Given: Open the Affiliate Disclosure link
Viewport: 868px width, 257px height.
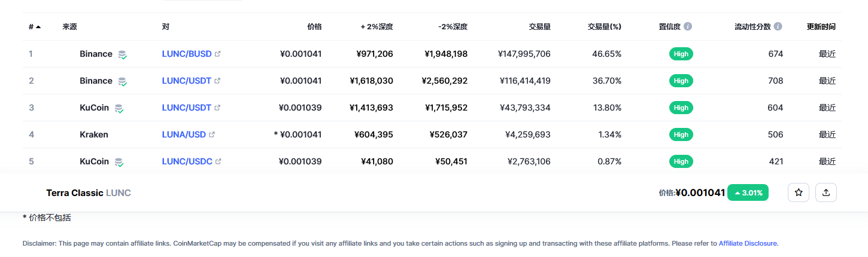Looking at the screenshot, I should click(x=748, y=243).
